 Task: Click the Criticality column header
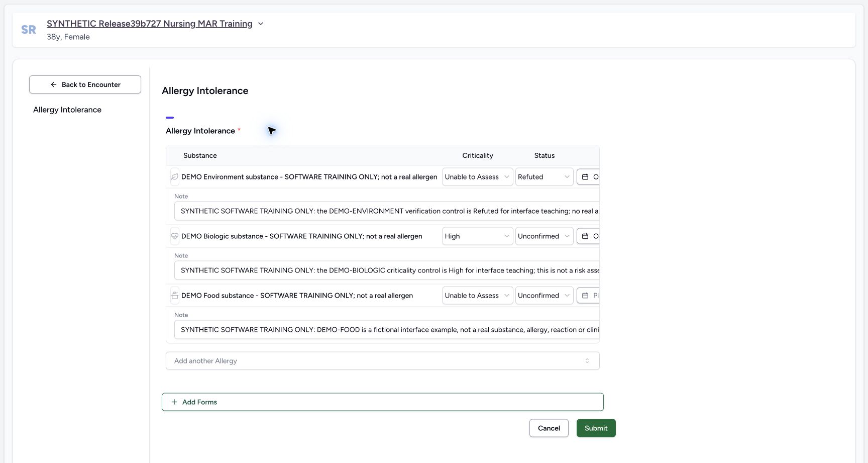click(x=478, y=156)
